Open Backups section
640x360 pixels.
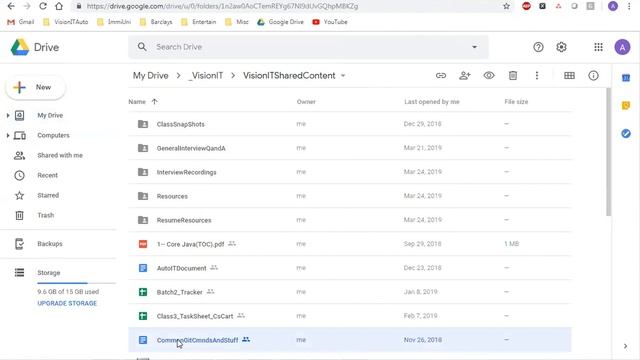click(x=50, y=244)
